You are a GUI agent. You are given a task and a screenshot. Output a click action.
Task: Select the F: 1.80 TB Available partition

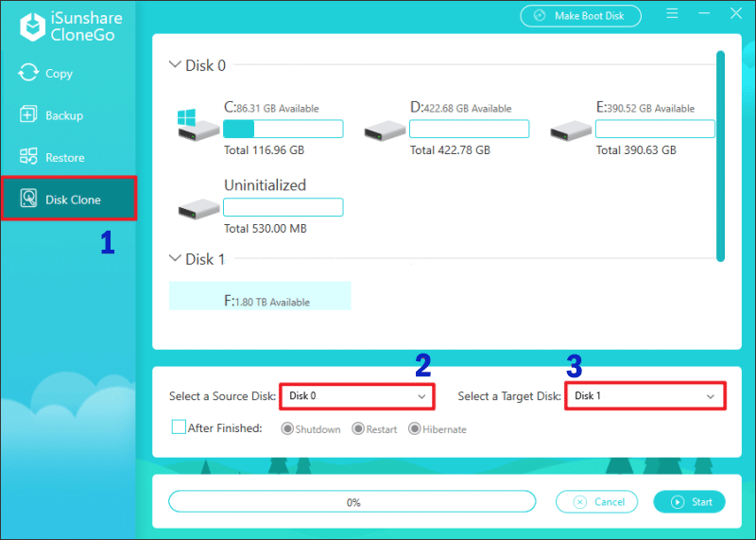click(x=260, y=295)
